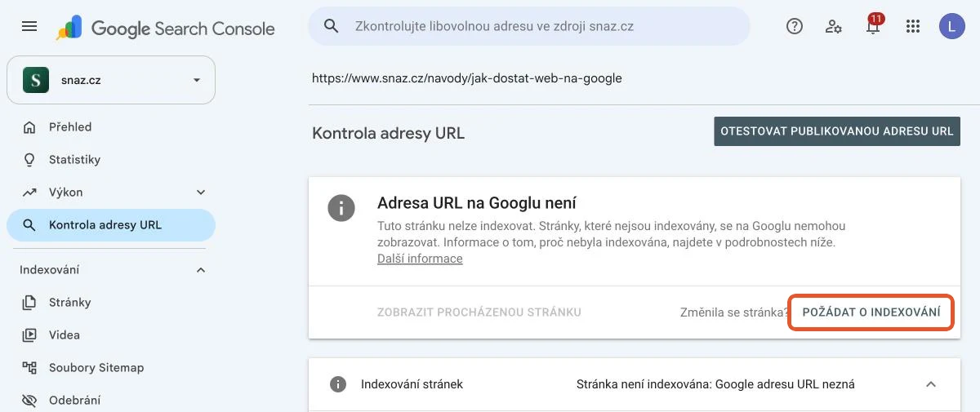Click ZOBRAZIT PROCHÁZENOU STRÁNKU button

(x=479, y=312)
